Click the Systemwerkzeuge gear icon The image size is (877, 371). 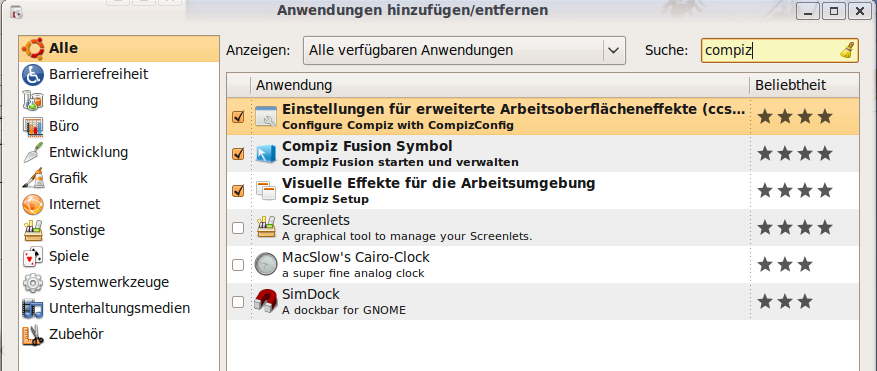[x=33, y=283]
